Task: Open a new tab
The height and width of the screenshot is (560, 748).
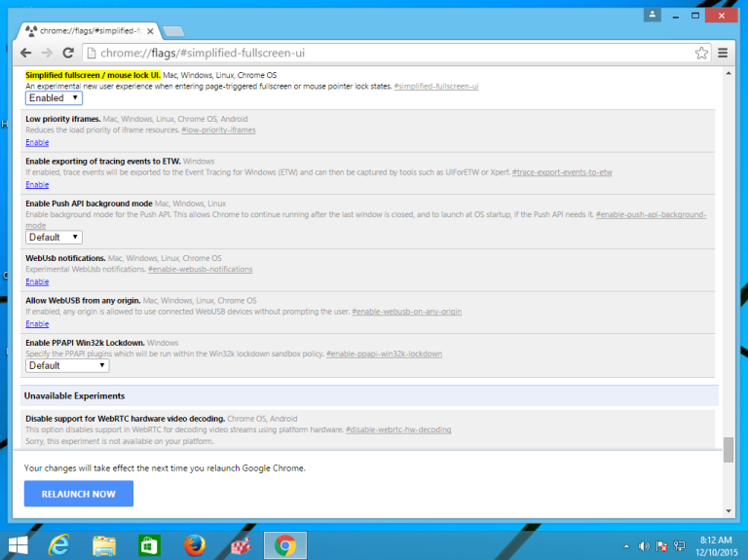Action: (x=173, y=32)
